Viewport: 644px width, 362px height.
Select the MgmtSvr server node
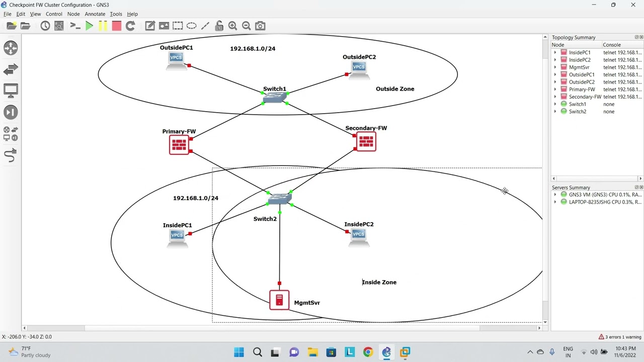[279, 300]
